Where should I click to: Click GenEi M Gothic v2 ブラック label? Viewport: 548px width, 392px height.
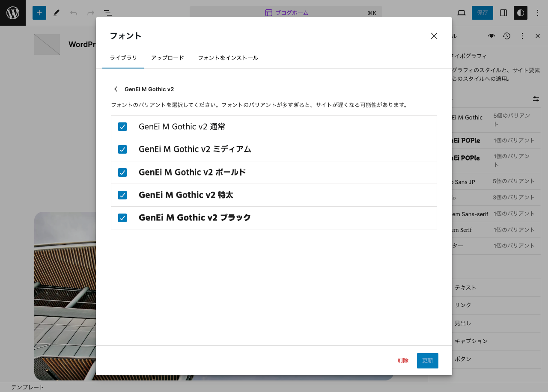click(x=195, y=218)
